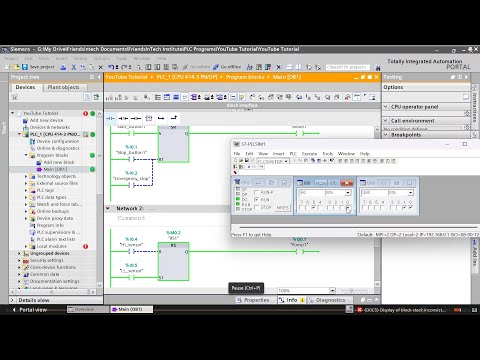This screenshot has width=480, height=360.
Task: Open the format dropdown in IB input window
Action: [348, 193]
